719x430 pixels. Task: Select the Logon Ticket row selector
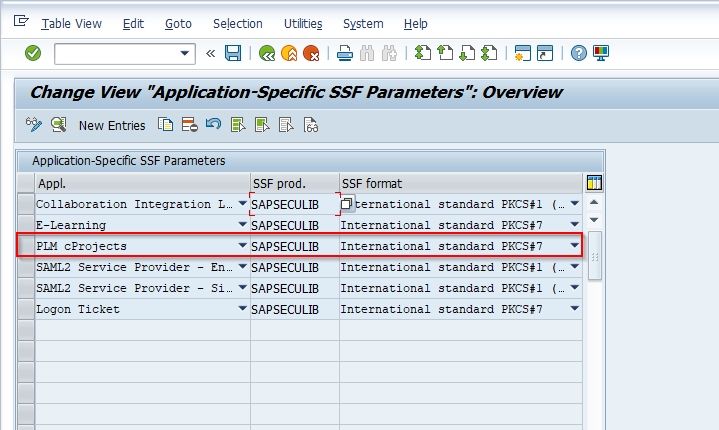pyautogui.click(x=26, y=309)
